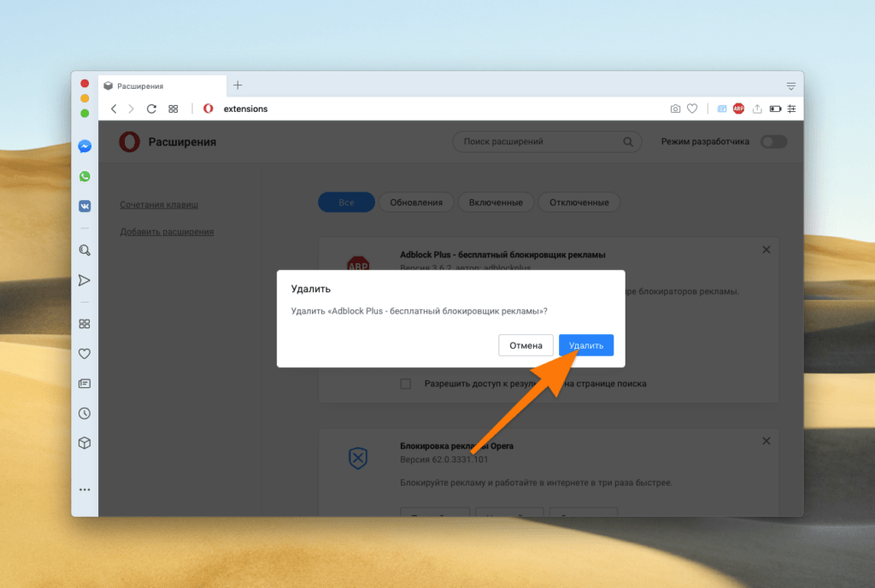The width and height of the screenshot is (875, 588).
Task: Remove Adblock Plus with its X button
Action: tap(766, 250)
